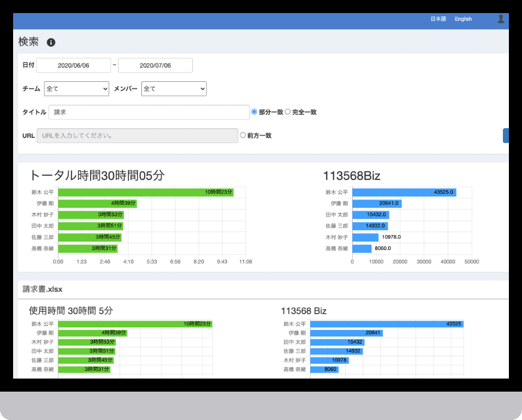The image size is (522, 420).
Task: Click the blue bar labeled 43525.0
Action: pyautogui.click(x=404, y=192)
